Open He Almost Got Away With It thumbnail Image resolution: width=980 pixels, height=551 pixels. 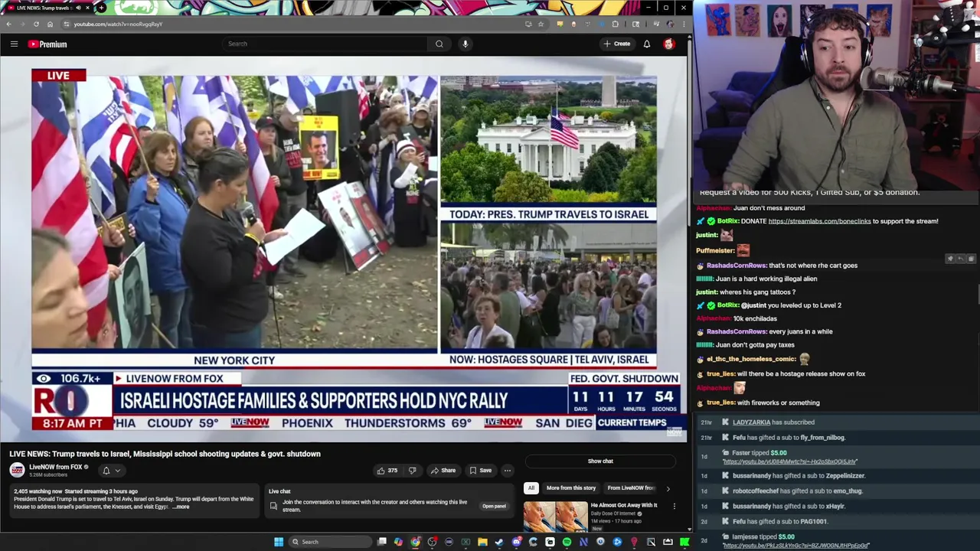pos(555,517)
